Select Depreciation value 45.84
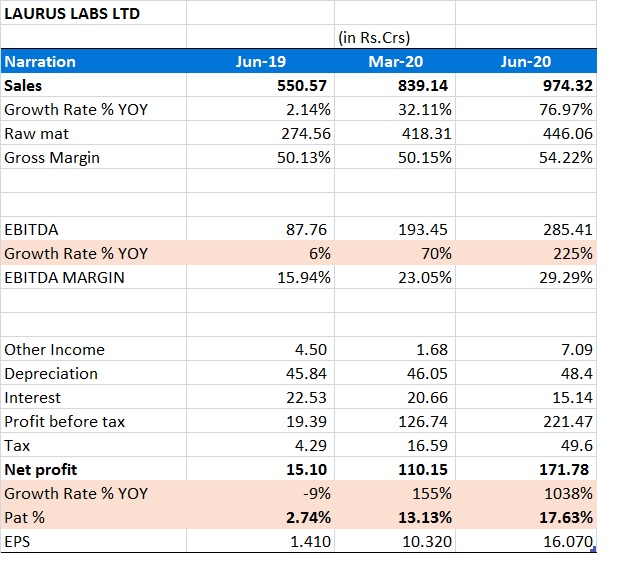 [261, 374]
